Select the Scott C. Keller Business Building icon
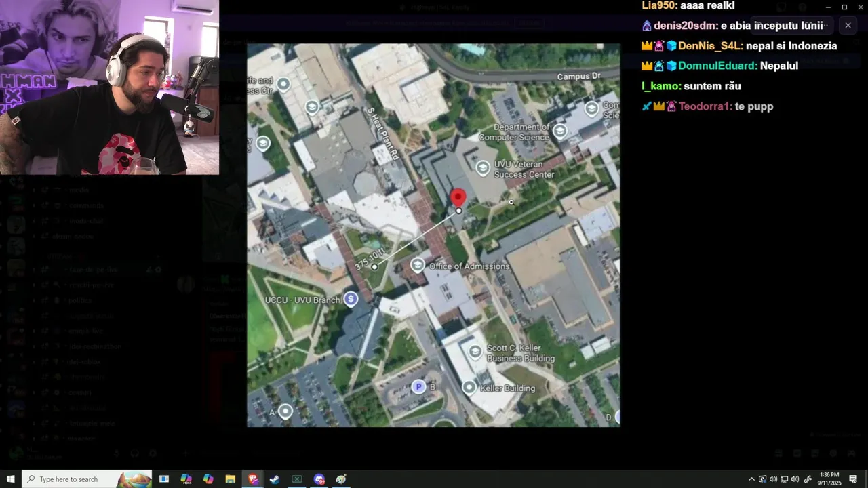 [475, 352]
